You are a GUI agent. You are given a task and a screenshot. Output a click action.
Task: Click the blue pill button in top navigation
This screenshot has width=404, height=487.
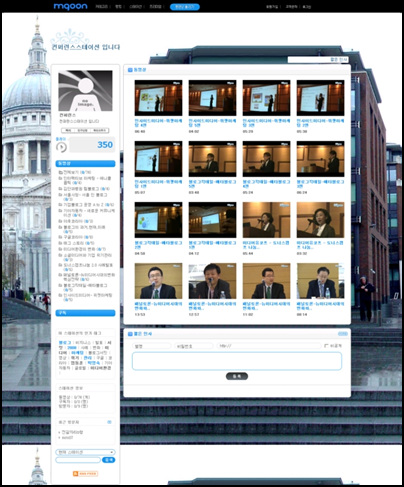point(185,7)
